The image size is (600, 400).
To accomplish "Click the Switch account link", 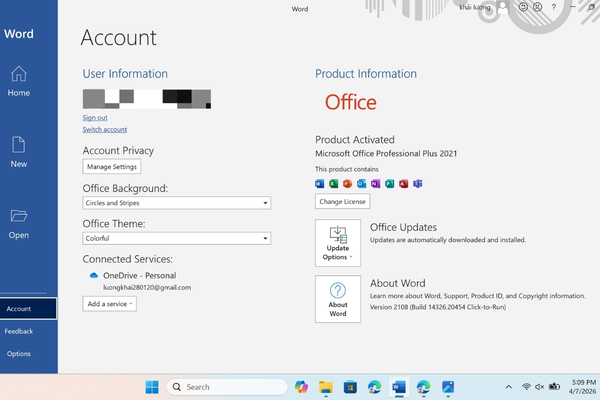I will coord(104,130).
